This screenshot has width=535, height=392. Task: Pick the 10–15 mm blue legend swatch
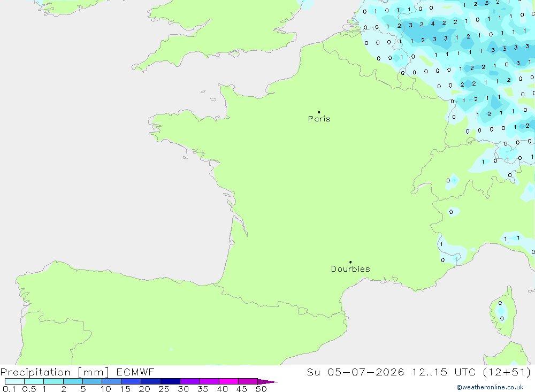[112, 381]
